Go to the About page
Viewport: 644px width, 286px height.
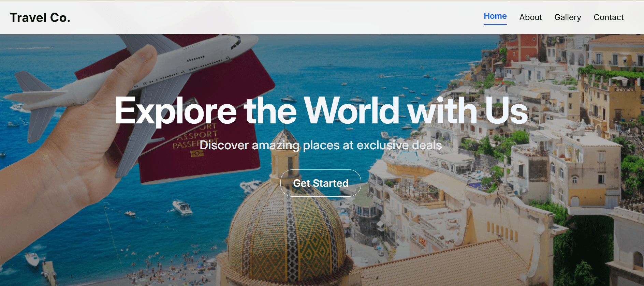[x=530, y=17]
